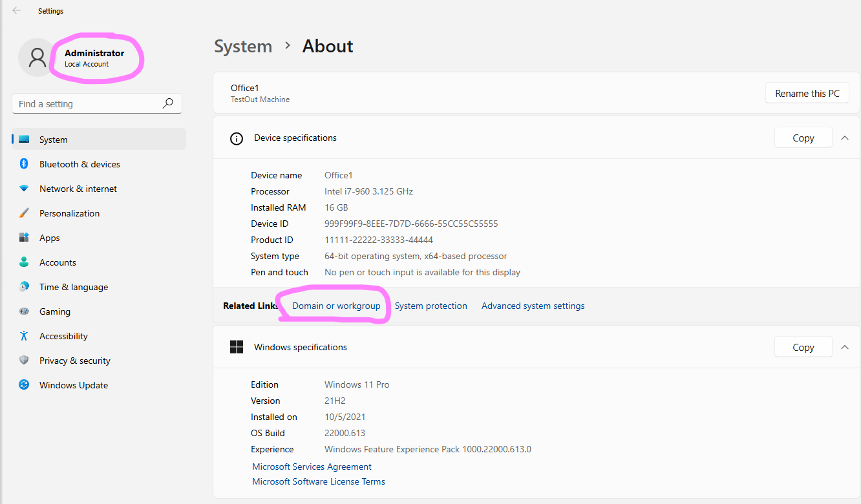Click the TestOut Machine subtitle
This screenshot has height=504, width=861.
click(x=260, y=100)
